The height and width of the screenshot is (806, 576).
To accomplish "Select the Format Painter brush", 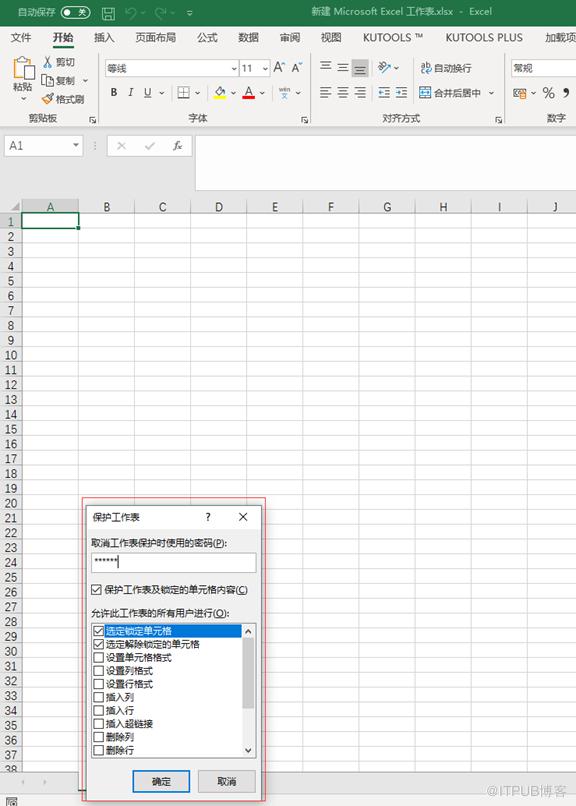I will (x=48, y=99).
